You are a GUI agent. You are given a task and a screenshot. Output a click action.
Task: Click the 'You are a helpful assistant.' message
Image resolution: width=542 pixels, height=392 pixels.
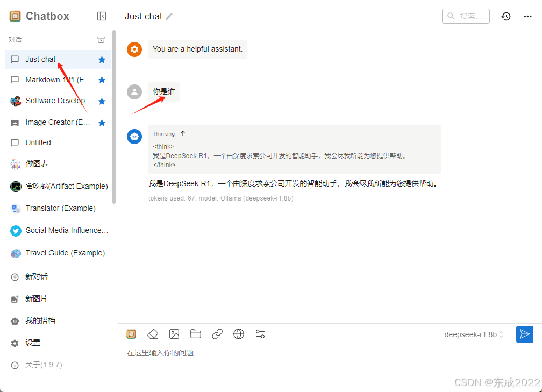197,49
